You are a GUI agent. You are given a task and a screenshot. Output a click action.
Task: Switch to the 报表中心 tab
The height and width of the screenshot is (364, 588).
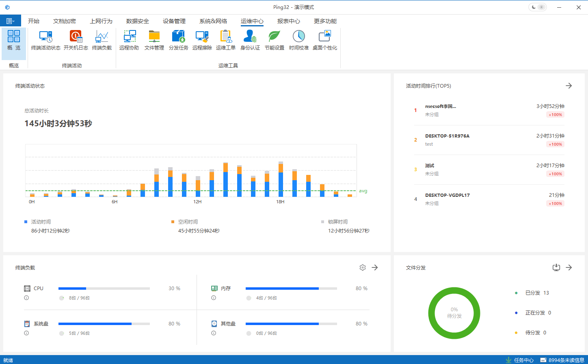point(288,21)
